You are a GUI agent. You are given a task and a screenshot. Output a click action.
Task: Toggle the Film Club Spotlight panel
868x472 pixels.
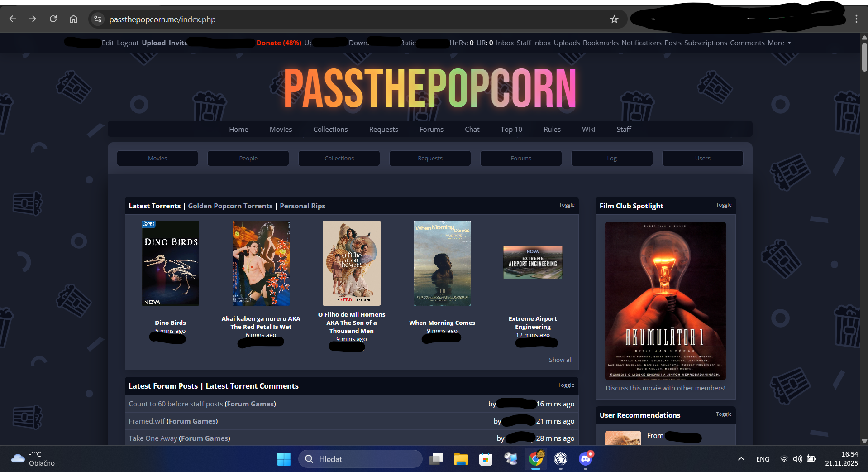tap(724, 205)
